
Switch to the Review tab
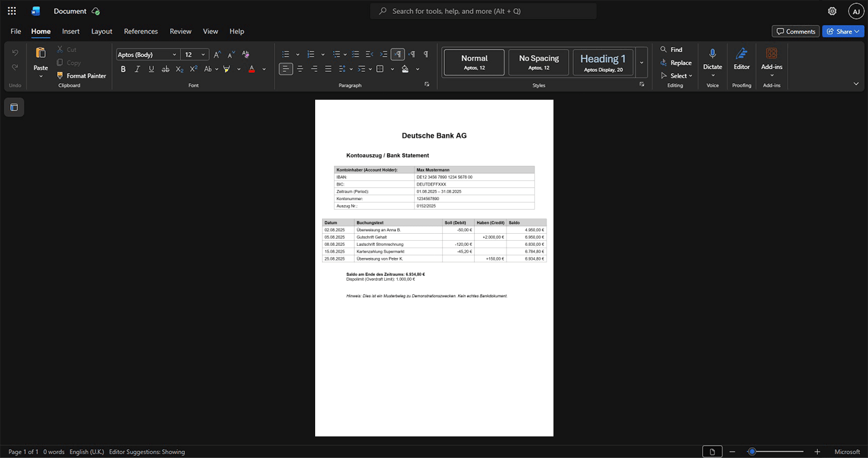click(x=180, y=31)
